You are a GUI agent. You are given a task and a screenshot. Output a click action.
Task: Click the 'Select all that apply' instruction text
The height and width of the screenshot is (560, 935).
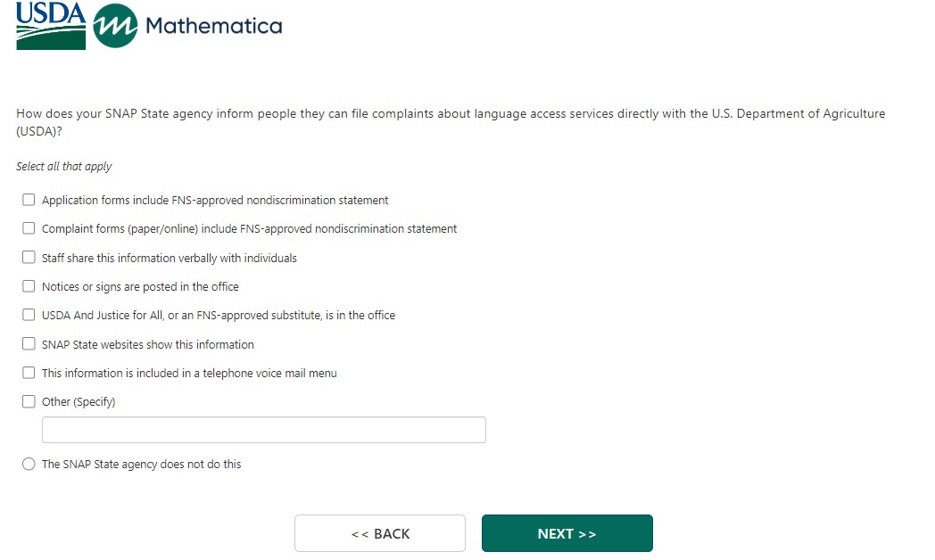tap(64, 167)
